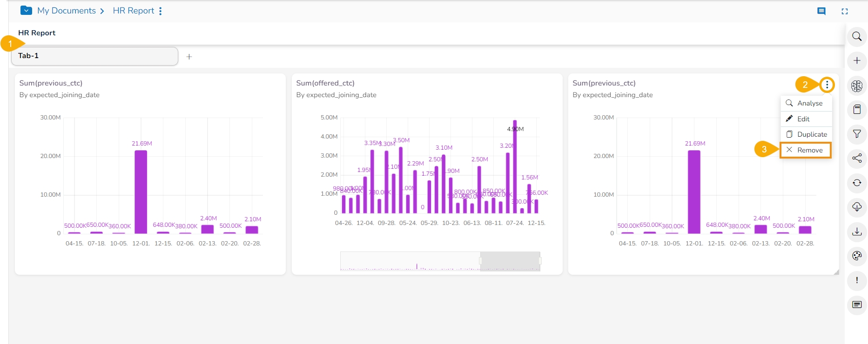Screen dimensions: 868x344
Task: Toggle full screen mode icon
Action: 845,11
